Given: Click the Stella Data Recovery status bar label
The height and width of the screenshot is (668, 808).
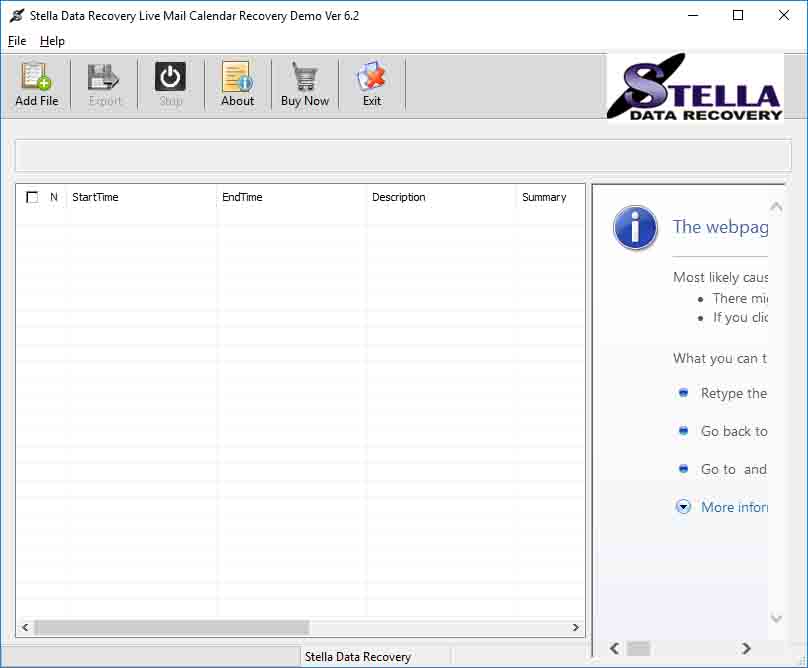Looking at the screenshot, I should [x=360, y=657].
